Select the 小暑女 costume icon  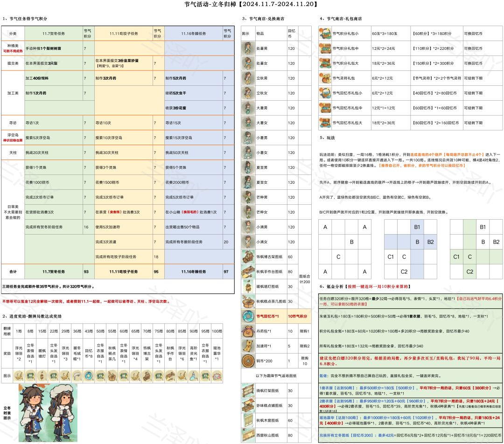pos(248,153)
